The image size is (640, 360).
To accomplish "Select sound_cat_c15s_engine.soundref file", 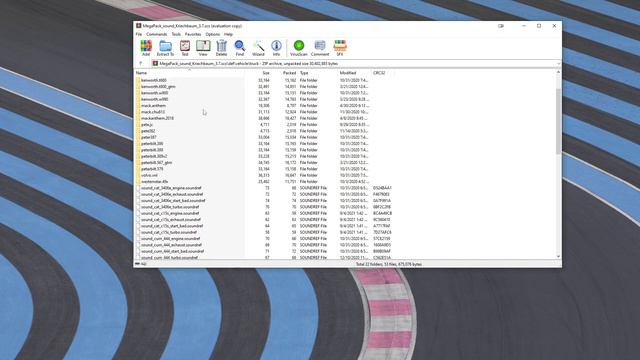I will tap(170, 213).
